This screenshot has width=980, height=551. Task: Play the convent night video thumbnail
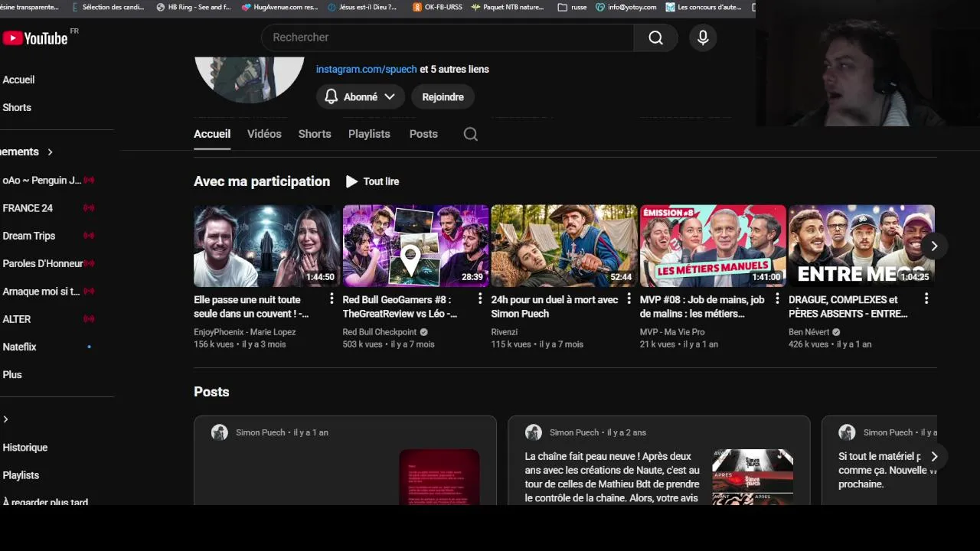266,246
